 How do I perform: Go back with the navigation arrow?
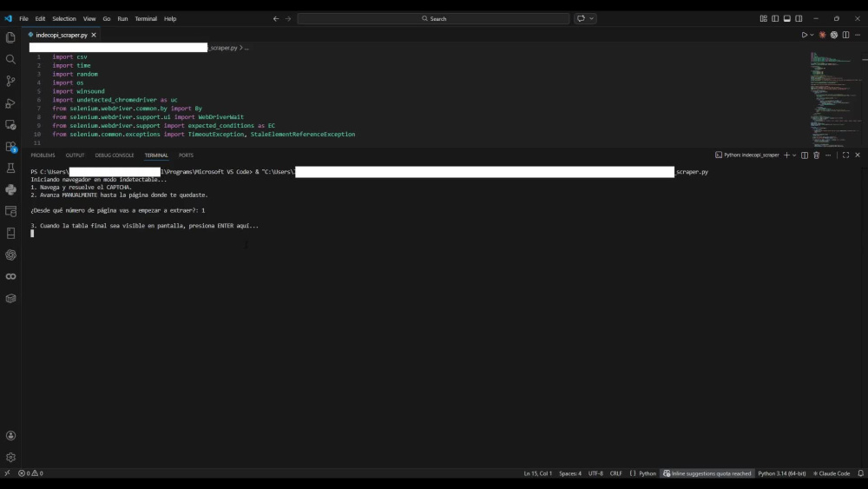tap(276, 18)
